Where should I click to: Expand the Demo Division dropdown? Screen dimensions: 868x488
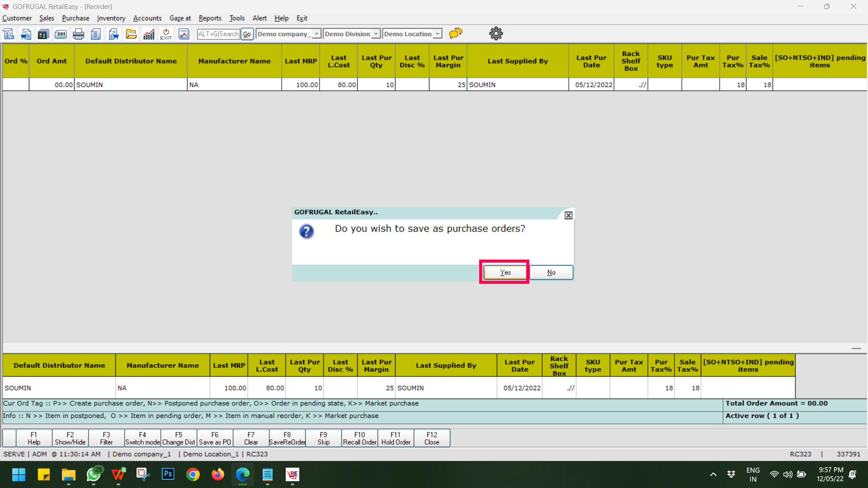point(376,34)
